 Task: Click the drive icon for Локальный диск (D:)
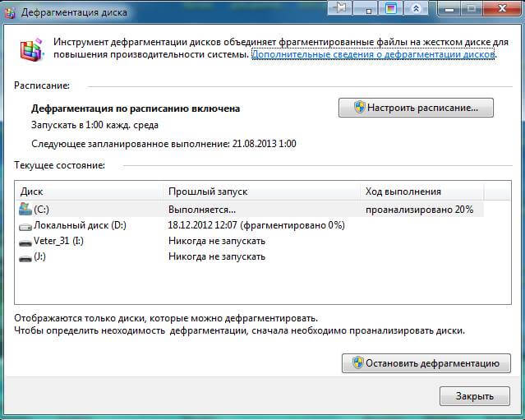(25, 227)
